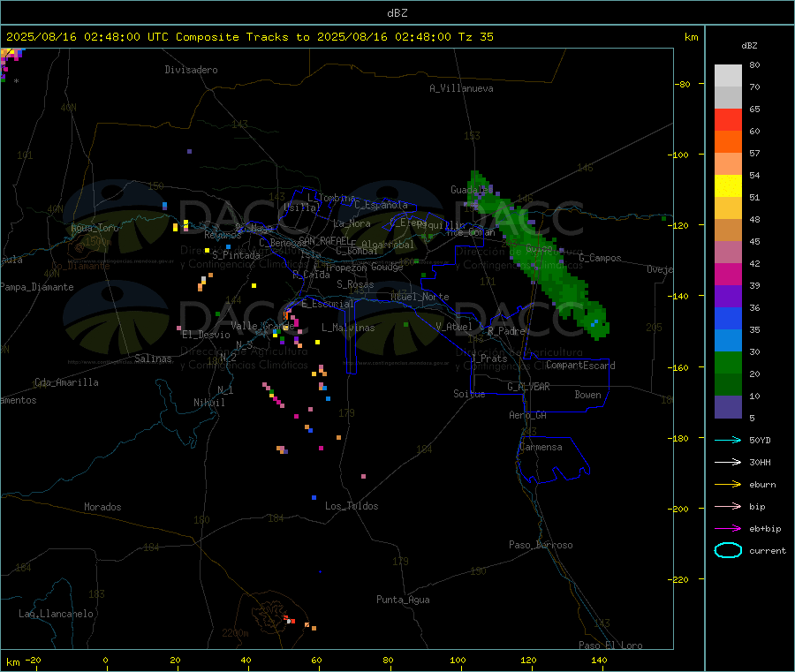Click the R_Padre map label
Viewport: 795px width, 672px height.
(x=506, y=331)
